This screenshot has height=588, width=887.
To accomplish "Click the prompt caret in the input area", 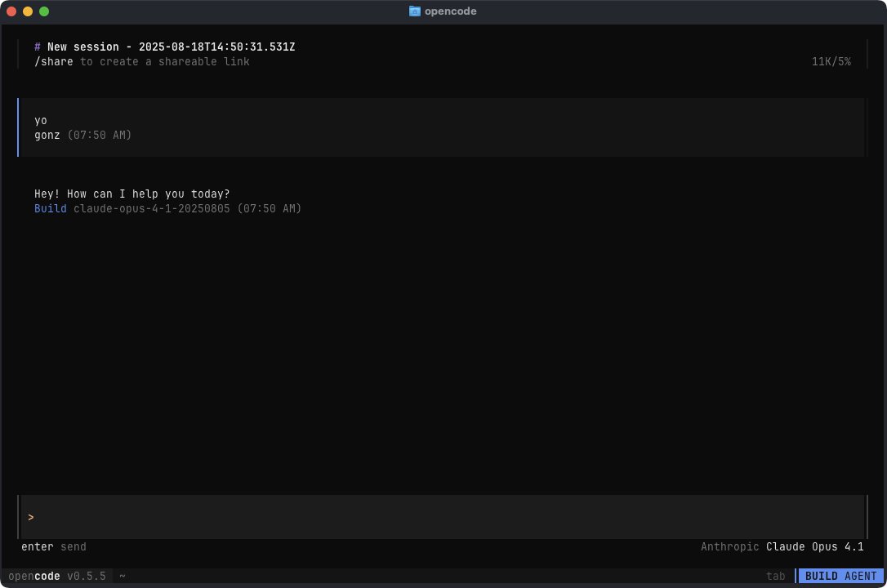I will tap(31, 517).
